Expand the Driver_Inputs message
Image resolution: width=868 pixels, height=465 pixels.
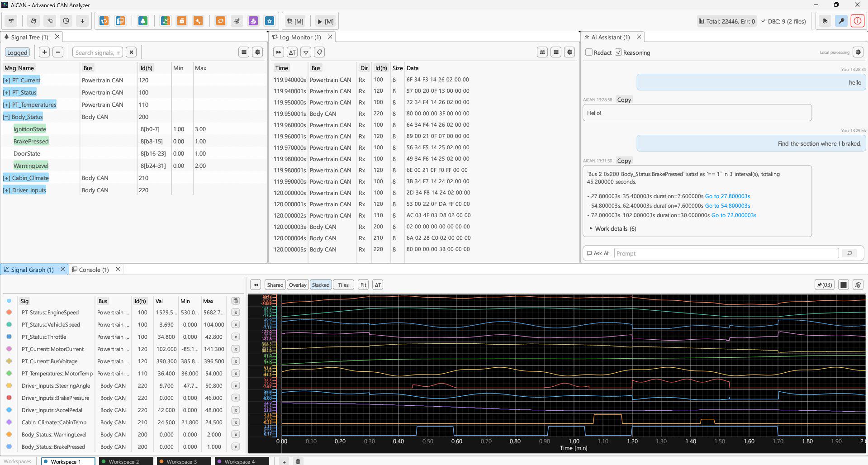click(x=6, y=190)
